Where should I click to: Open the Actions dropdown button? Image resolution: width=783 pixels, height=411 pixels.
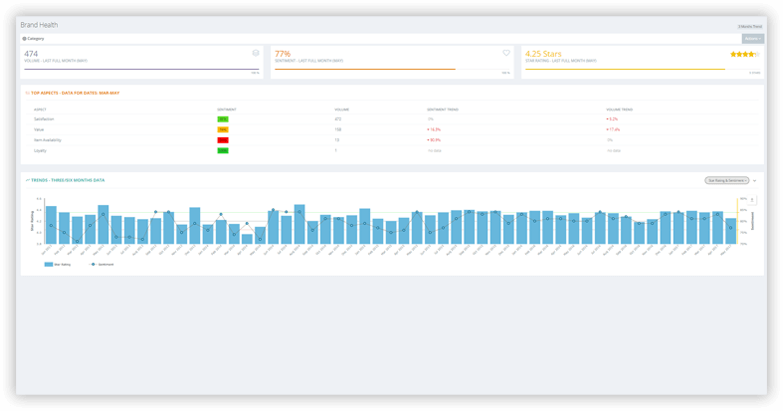coord(753,38)
